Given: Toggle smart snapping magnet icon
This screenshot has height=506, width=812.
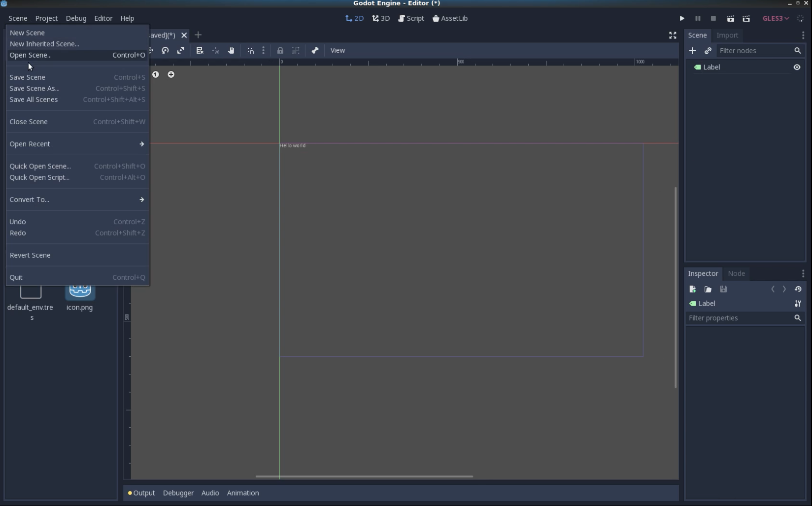Looking at the screenshot, I should pyautogui.click(x=251, y=50).
